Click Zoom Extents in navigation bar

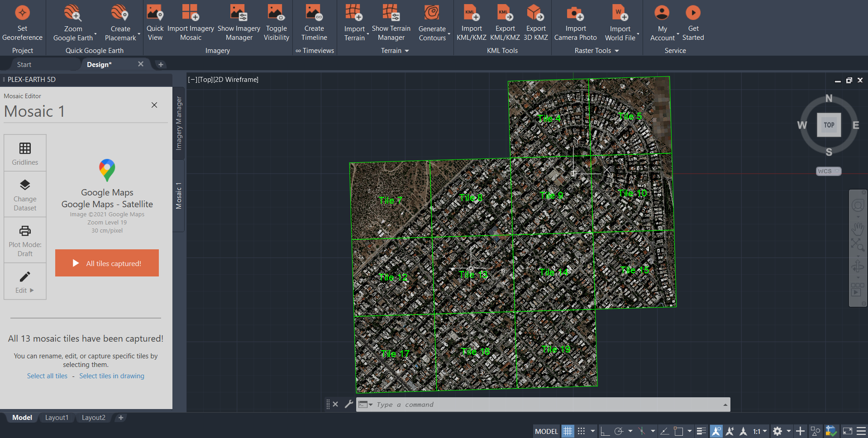point(857,245)
